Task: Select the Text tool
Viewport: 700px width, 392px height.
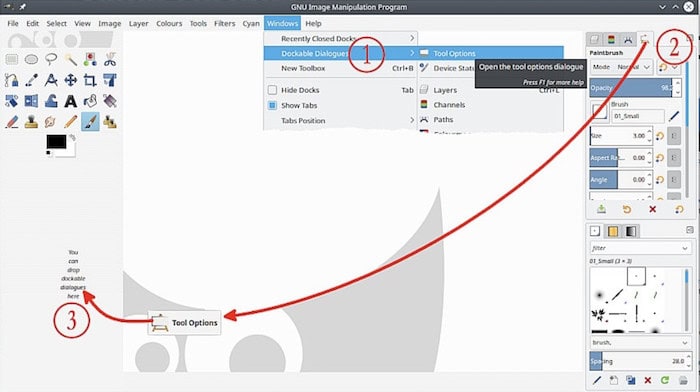Action: [70, 101]
